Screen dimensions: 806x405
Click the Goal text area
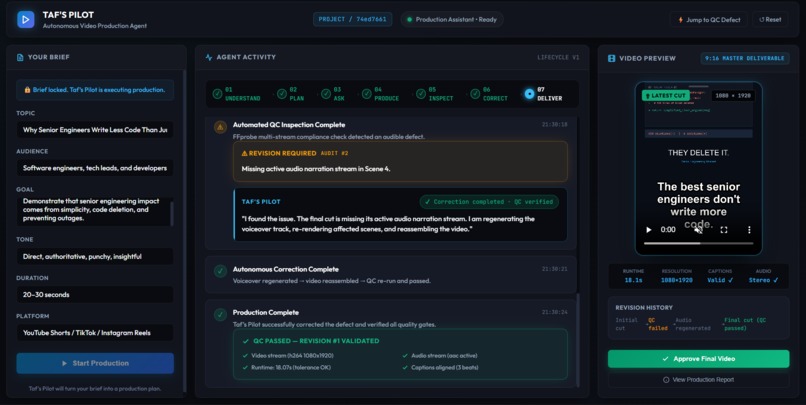pos(95,210)
